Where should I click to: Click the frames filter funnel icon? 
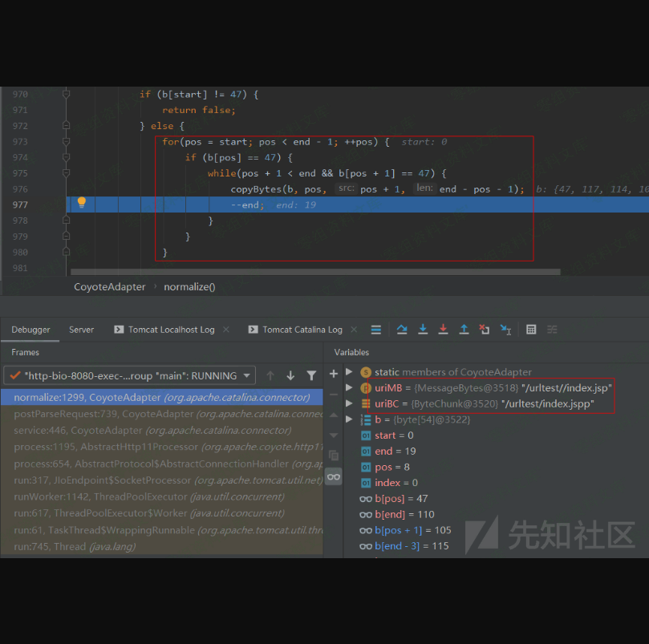pos(311,375)
